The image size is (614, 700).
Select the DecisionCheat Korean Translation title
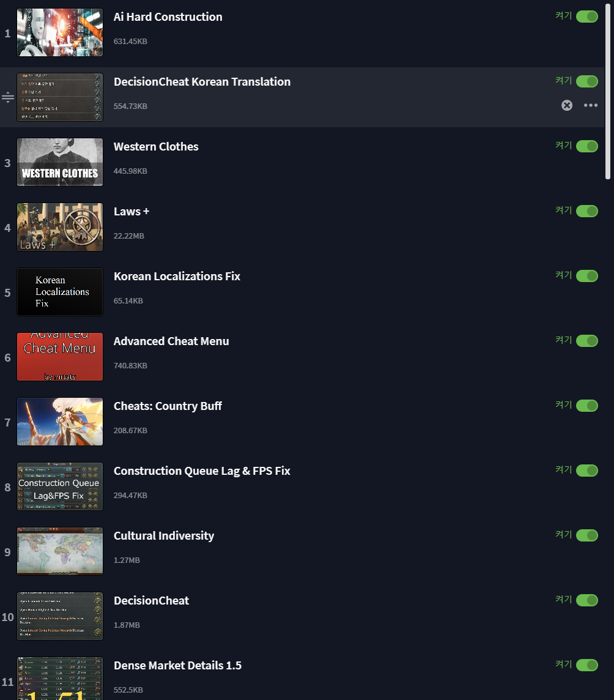[x=202, y=82]
